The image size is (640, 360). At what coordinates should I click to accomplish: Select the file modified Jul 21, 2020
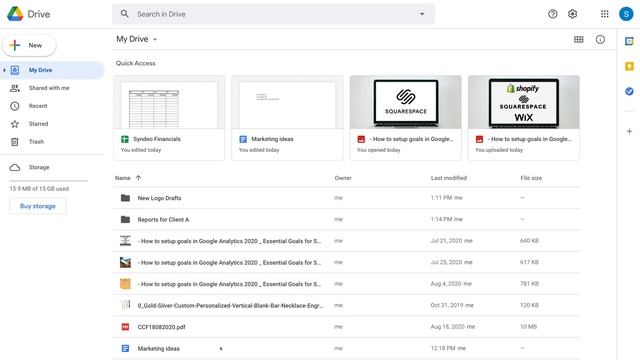[346, 241]
